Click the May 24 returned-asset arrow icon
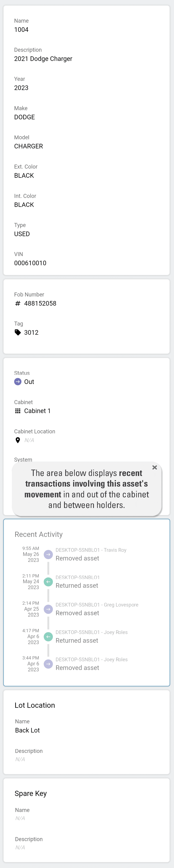174x868 pixels. pyautogui.click(x=48, y=581)
